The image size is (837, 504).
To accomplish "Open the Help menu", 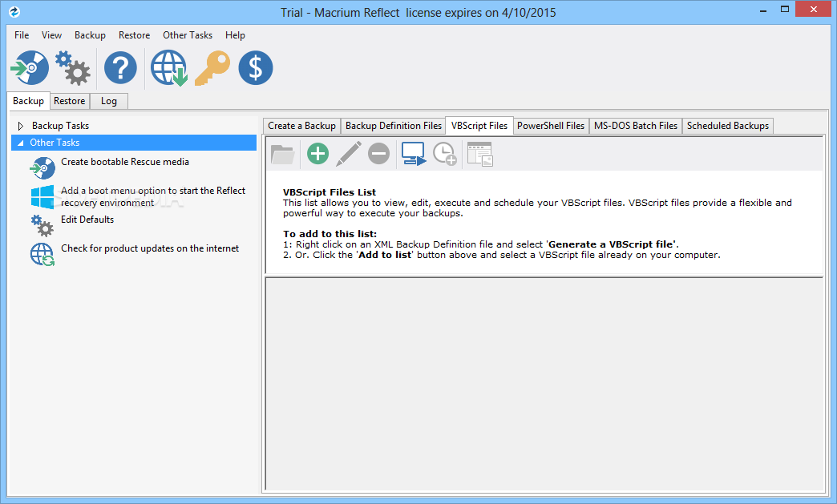I will click(235, 35).
